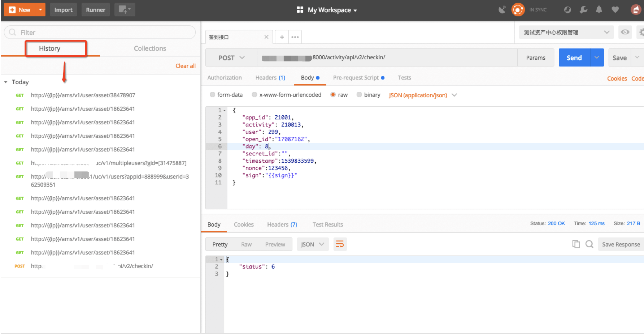This screenshot has width=644, height=334.
Task: Select the form-data radio button
Action: click(x=212, y=95)
